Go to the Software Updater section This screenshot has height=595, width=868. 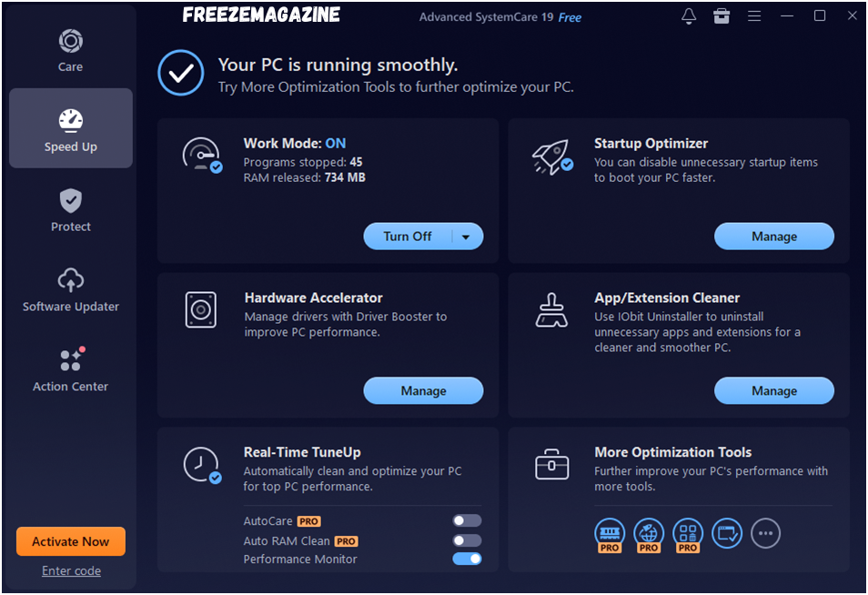[x=70, y=290]
